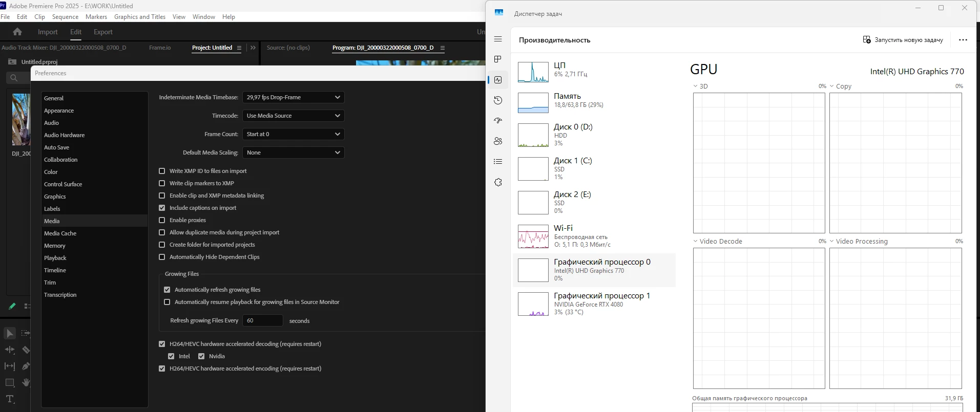Open the Frame.io panel tab
980x412 pixels.
pos(160,48)
